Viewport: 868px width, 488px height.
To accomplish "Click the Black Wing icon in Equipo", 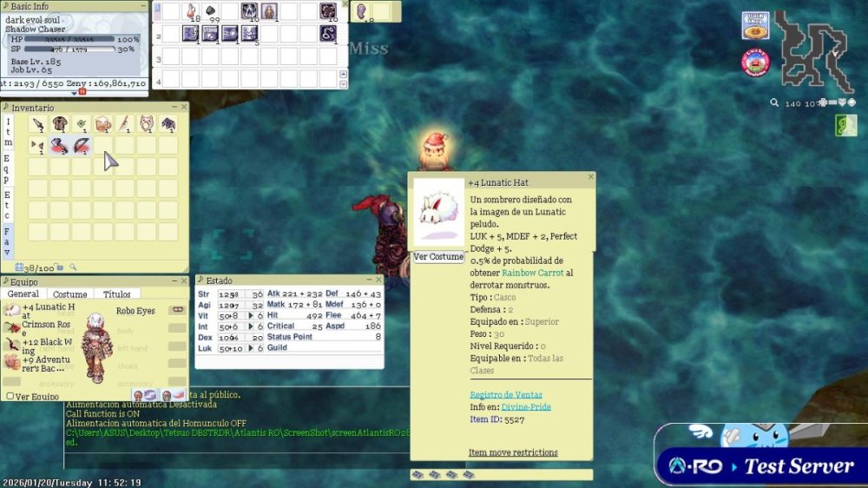I will click(x=12, y=345).
